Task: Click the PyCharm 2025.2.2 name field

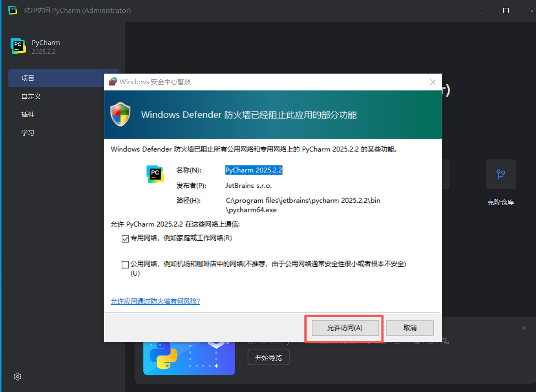Action: (254, 170)
